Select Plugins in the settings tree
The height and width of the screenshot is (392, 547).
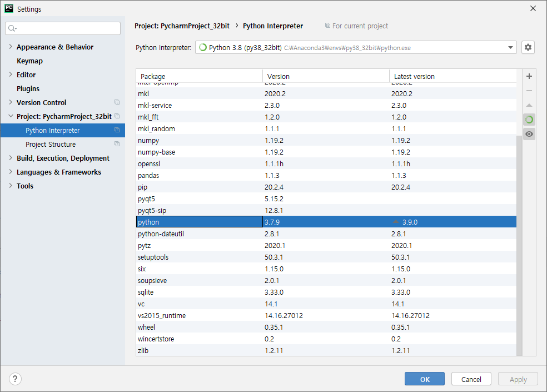28,88
